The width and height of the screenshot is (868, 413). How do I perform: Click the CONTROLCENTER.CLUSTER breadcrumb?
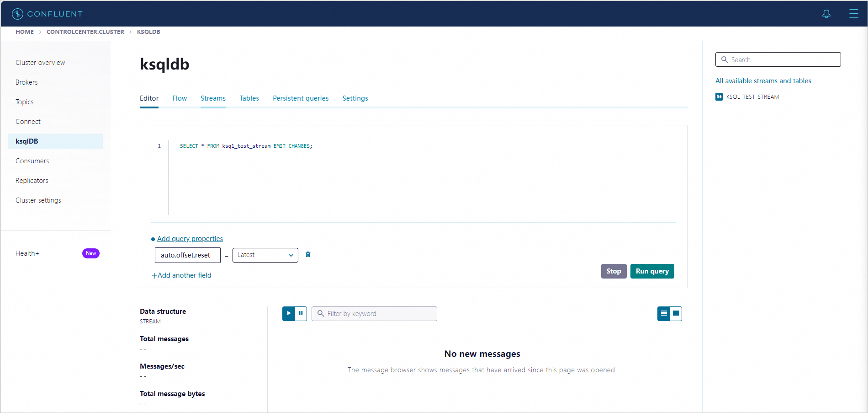85,32
